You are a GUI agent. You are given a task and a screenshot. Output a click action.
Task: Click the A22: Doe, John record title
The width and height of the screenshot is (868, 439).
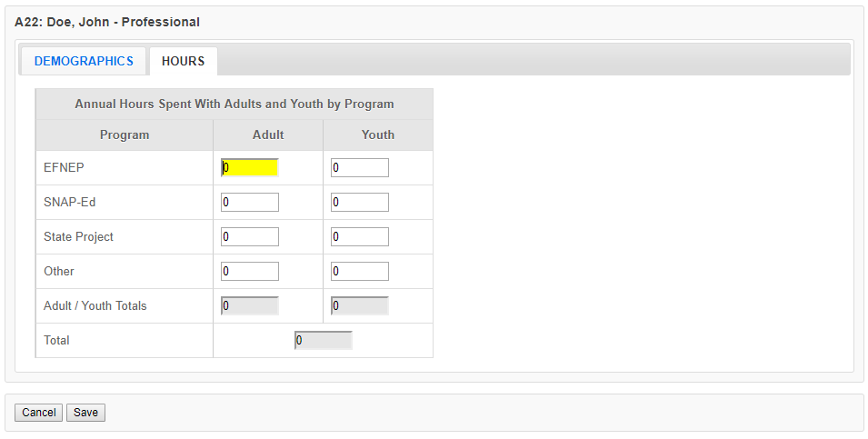[107, 22]
